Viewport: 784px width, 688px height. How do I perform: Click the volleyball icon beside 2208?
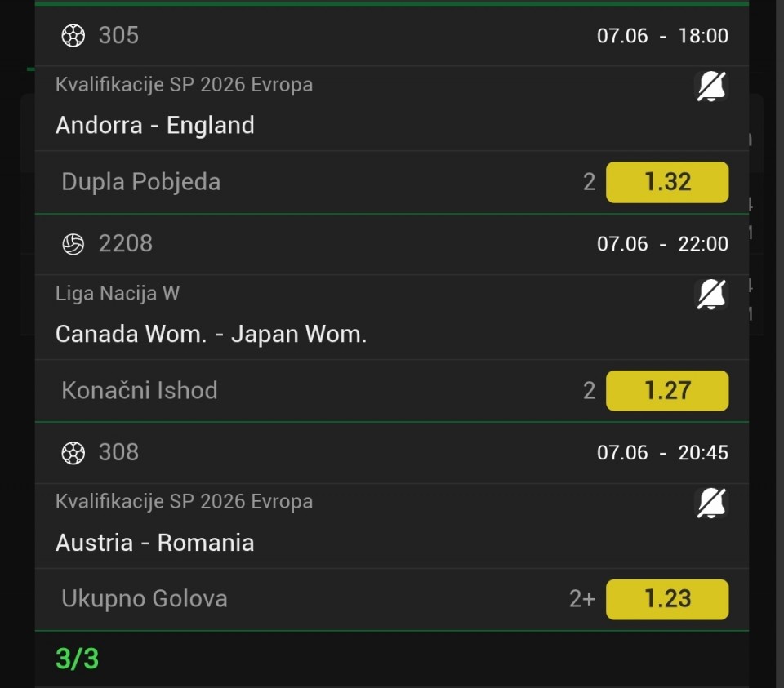[73, 244]
